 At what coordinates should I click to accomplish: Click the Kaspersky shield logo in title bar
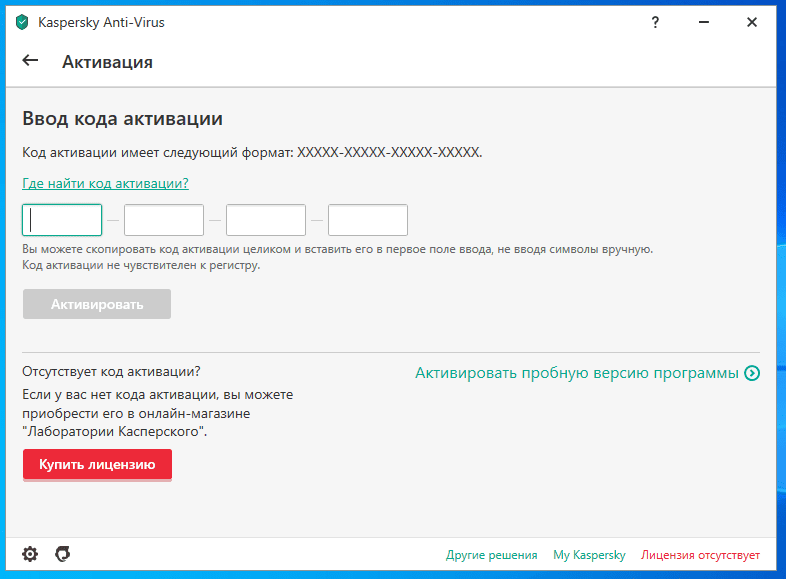tap(22, 22)
